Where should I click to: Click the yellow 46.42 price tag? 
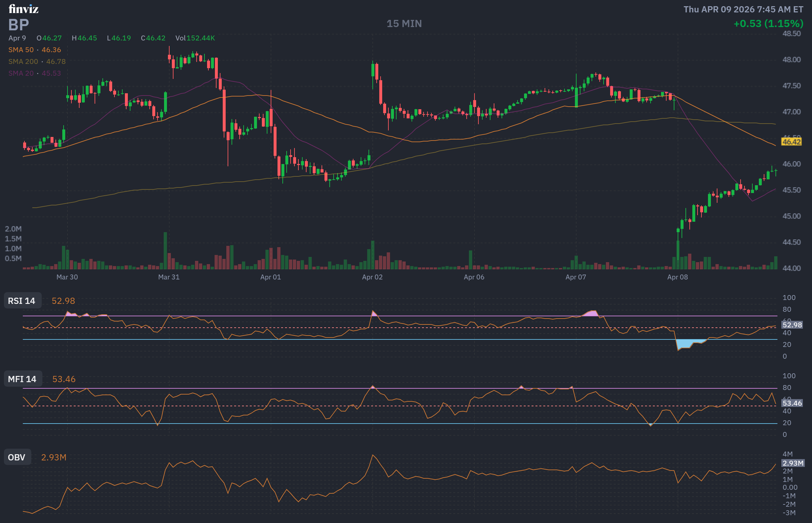point(791,142)
